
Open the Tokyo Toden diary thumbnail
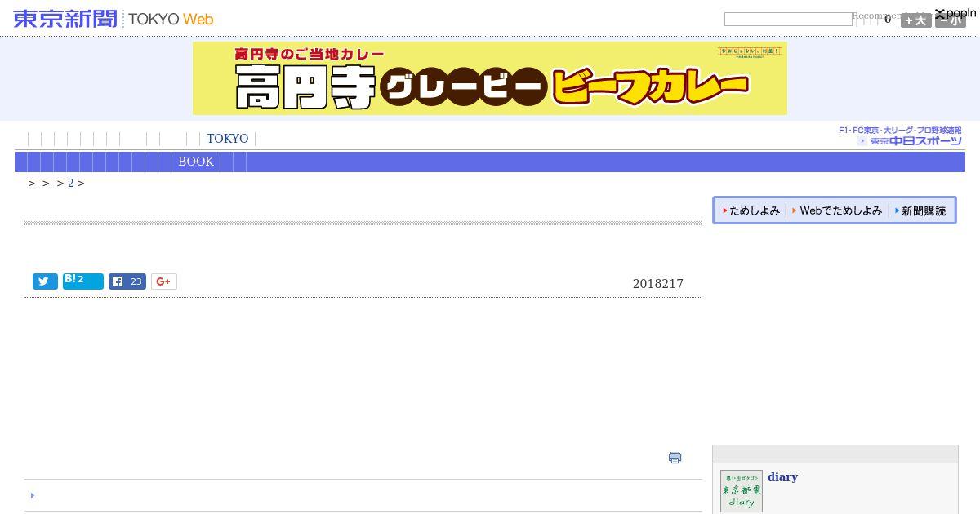click(742, 491)
